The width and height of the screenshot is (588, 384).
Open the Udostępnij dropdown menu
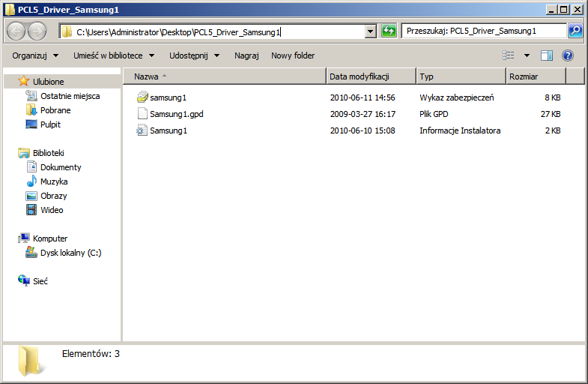(x=194, y=55)
